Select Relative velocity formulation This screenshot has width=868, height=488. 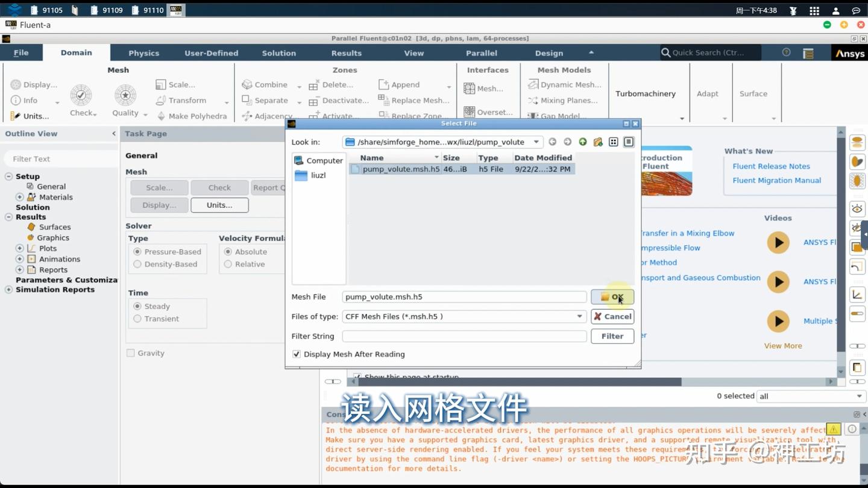point(228,264)
